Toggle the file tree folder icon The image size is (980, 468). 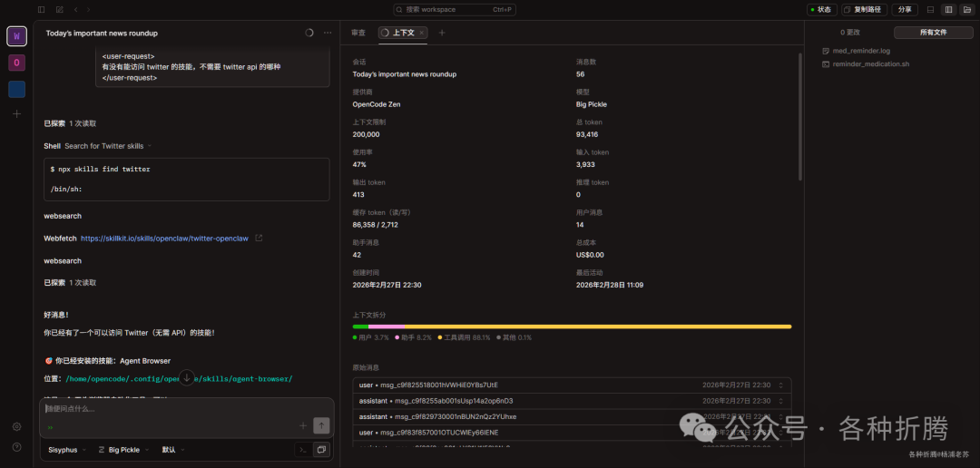[x=967, y=9]
